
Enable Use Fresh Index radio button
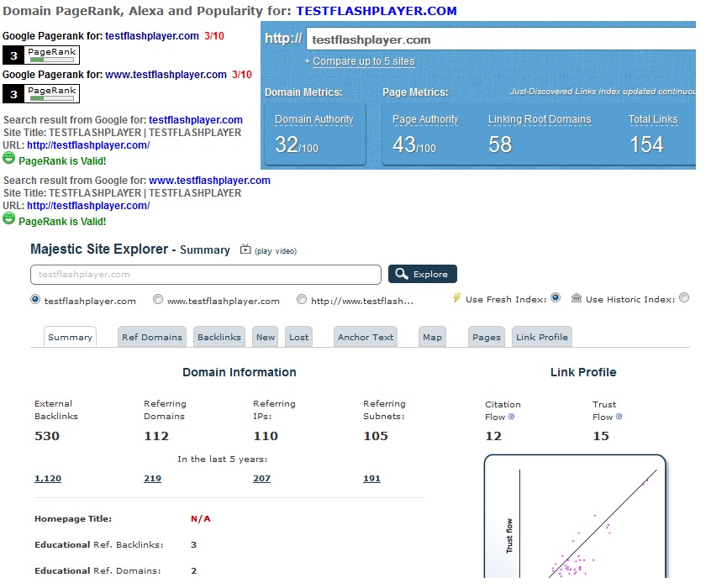[556, 298]
